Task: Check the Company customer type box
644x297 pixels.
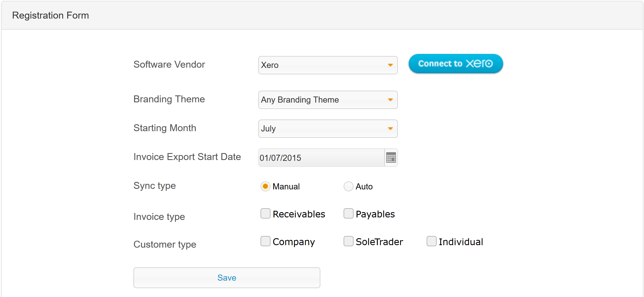Action: tap(265, 241)
